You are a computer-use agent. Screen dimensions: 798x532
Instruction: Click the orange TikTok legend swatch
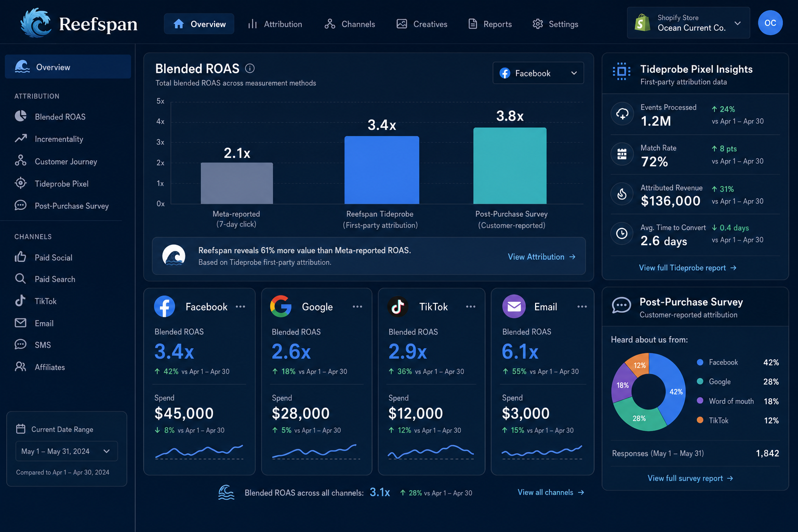click(x=700, y=420)
